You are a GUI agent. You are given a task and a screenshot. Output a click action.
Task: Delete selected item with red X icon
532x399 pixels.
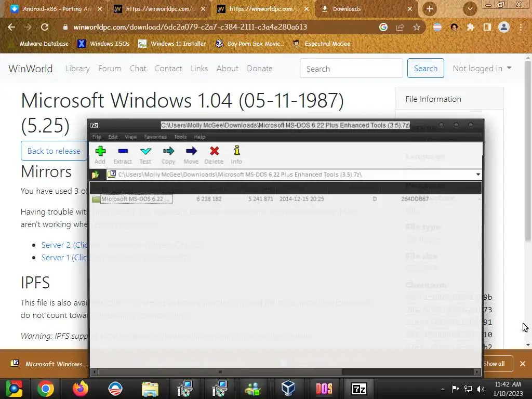(214, 155)
